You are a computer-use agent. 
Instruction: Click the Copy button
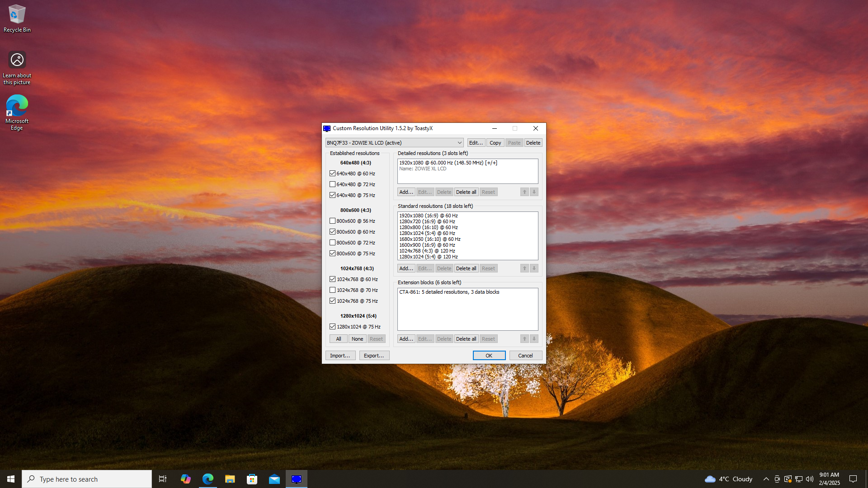point(495,143)
